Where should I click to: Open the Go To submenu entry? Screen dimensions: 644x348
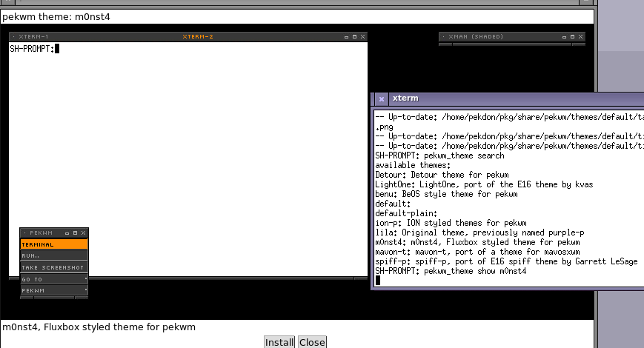(x=54, y=279)
